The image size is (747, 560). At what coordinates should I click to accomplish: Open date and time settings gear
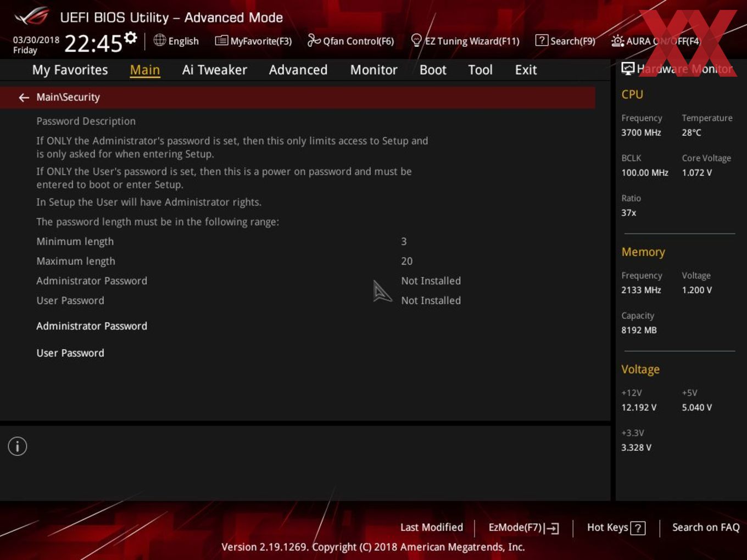130,37
